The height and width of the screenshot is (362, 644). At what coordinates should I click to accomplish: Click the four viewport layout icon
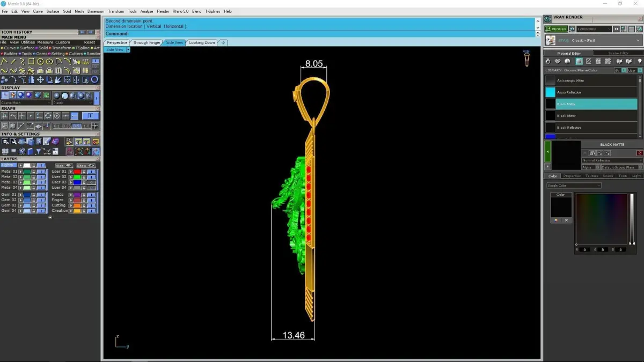point(5,151)
